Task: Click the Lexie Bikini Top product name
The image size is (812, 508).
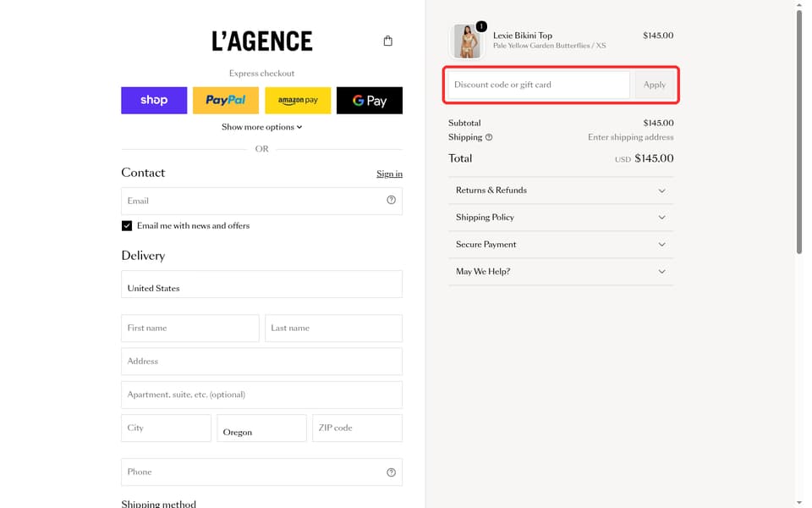Action: (523, 36)
